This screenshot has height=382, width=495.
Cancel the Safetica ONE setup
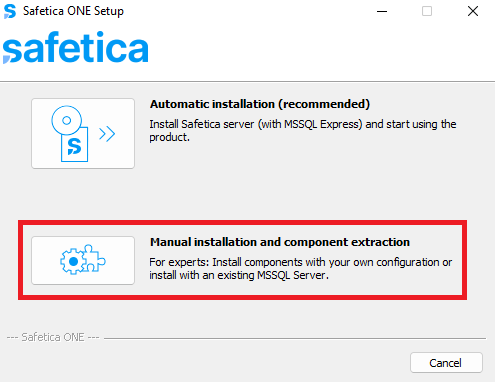click(x=446, y=363)
